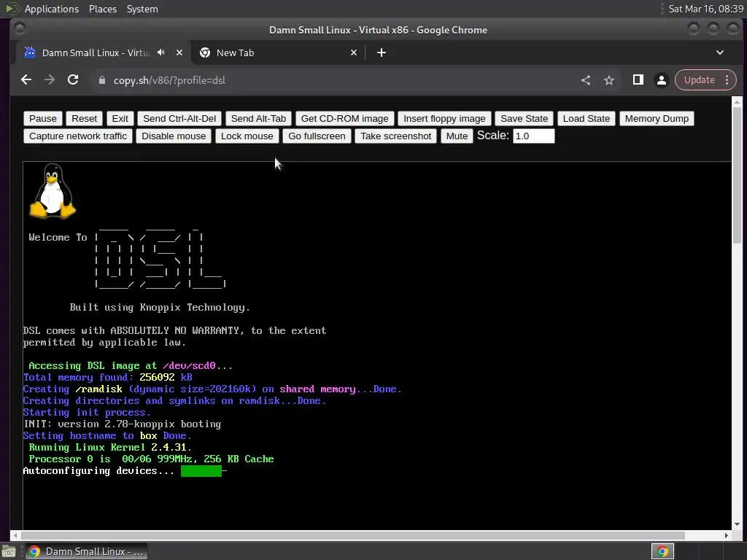Expand the tab search chevron

pos(720,52)
